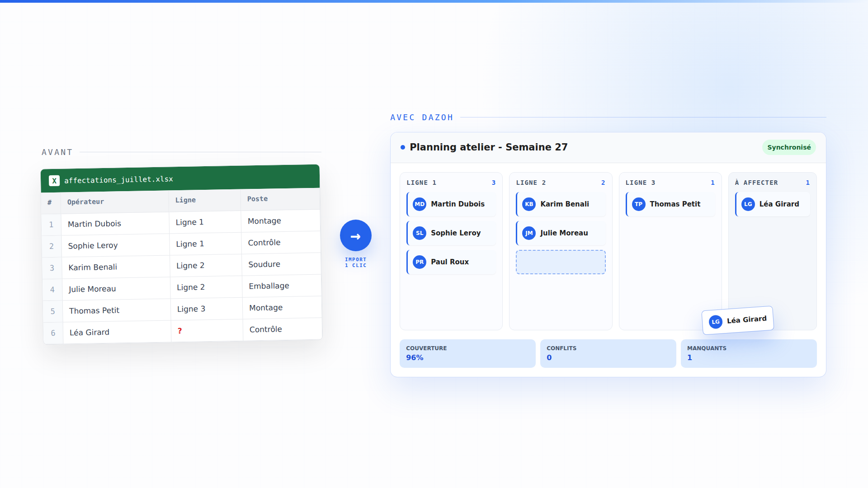Click the Ligne 2 cell in Julie Moreau's row
This screenshot has height=488, width=868.
click(x=206, y=287)
